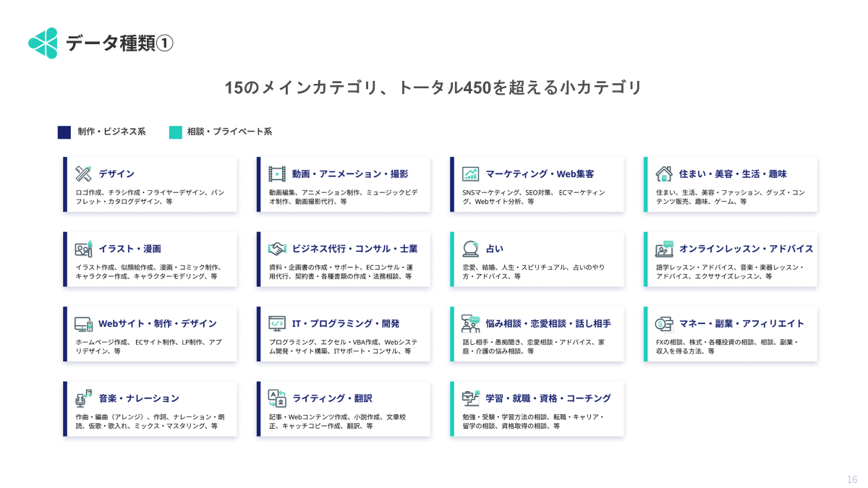Toggle the teal 相談・プライベート系 legend square
The width and height of the screenshot is (868, 488).
click(176, 132)
